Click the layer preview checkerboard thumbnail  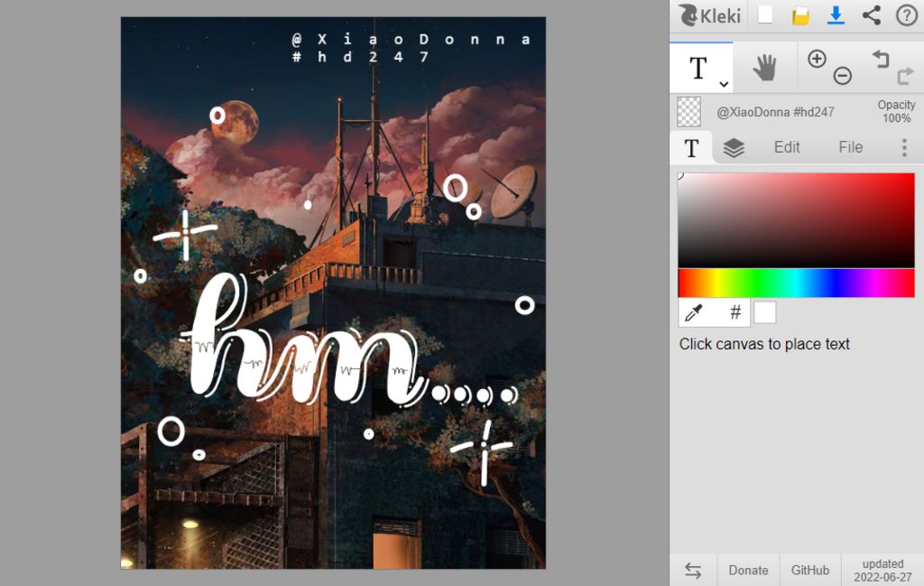(x=688, y=111)
